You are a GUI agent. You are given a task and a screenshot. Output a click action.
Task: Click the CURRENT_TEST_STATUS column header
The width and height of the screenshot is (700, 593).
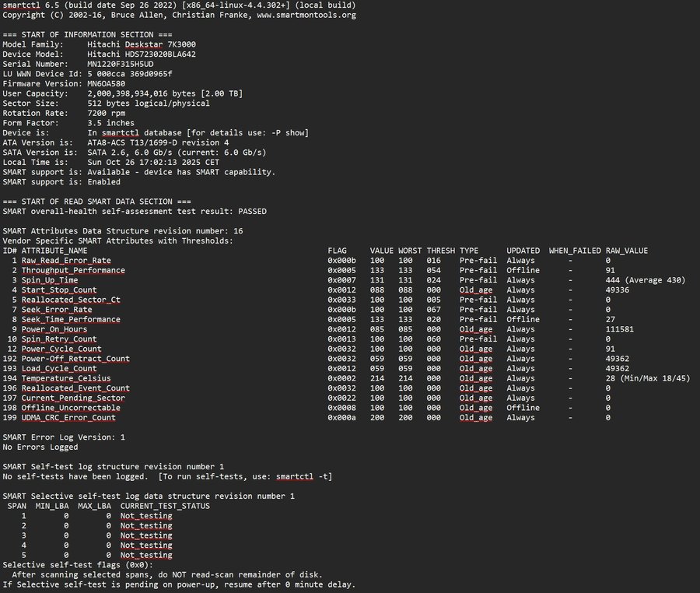pyautogui.click(x=164, y=506)
